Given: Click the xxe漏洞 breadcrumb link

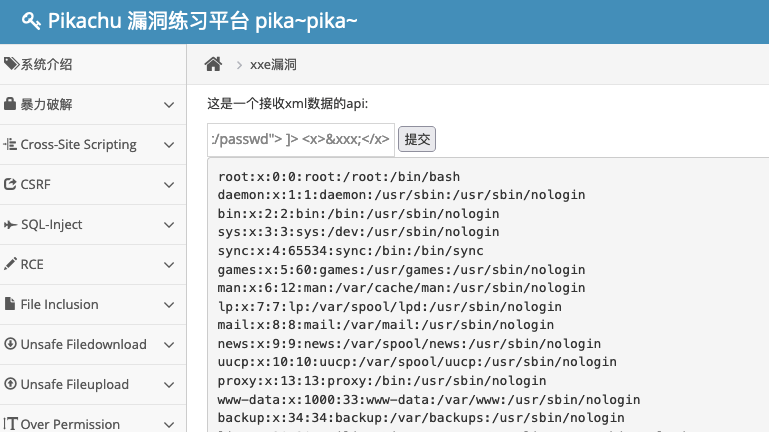Looking at the screenshot, I should (x=273, y=65).
